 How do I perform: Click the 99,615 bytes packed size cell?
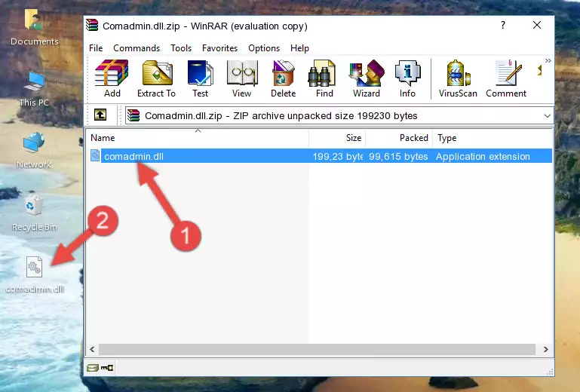(x=398, y=157)
